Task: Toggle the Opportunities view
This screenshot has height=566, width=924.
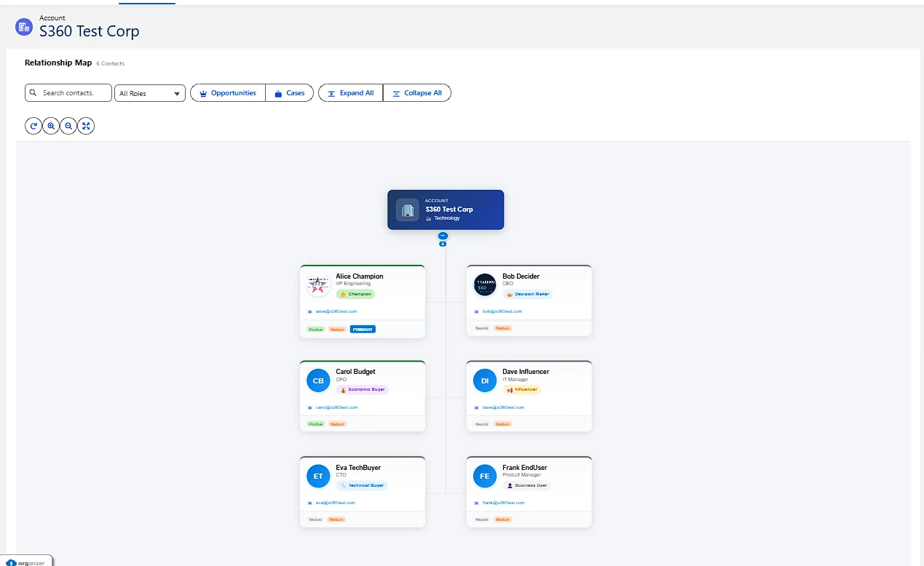Action: (x=228, y=93)
